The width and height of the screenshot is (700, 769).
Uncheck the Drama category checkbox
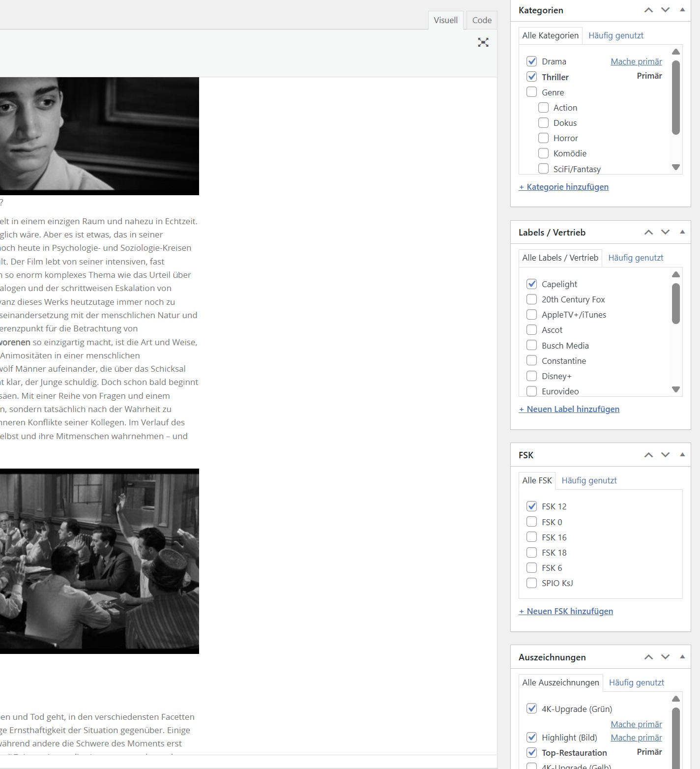point(531,61)
